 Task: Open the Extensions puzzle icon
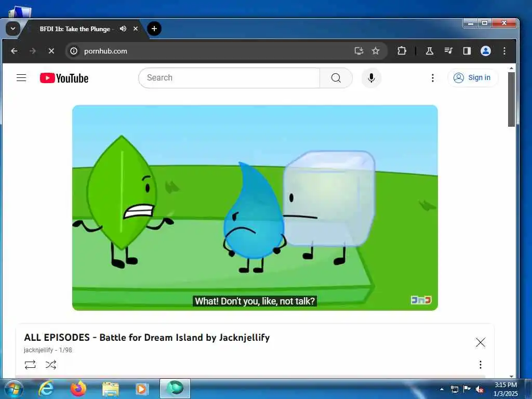(x=402, y=51)
